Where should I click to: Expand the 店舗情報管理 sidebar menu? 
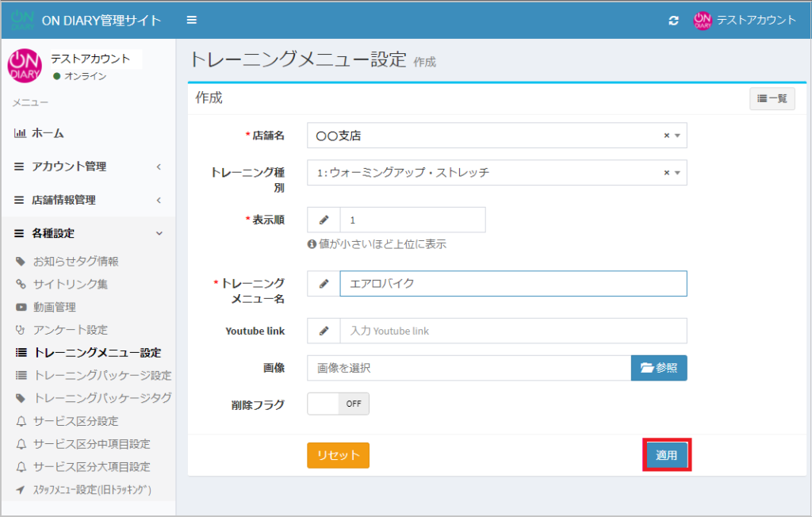[87, 200]
